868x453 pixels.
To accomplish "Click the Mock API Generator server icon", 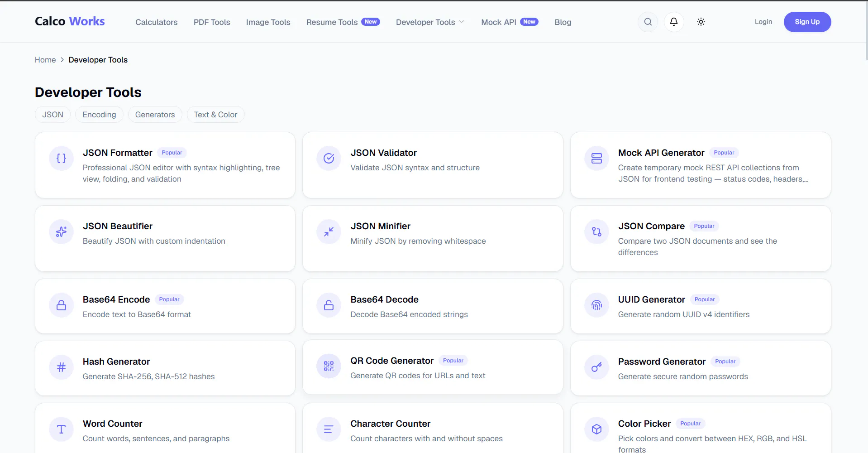I will [x=596, y=158].
